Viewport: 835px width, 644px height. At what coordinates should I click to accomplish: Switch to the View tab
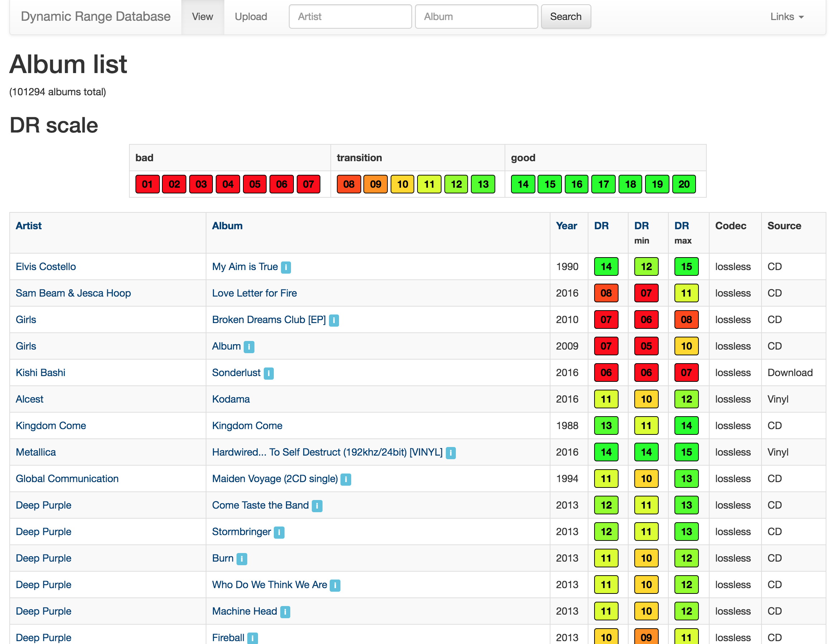click(x=202, y=17)
